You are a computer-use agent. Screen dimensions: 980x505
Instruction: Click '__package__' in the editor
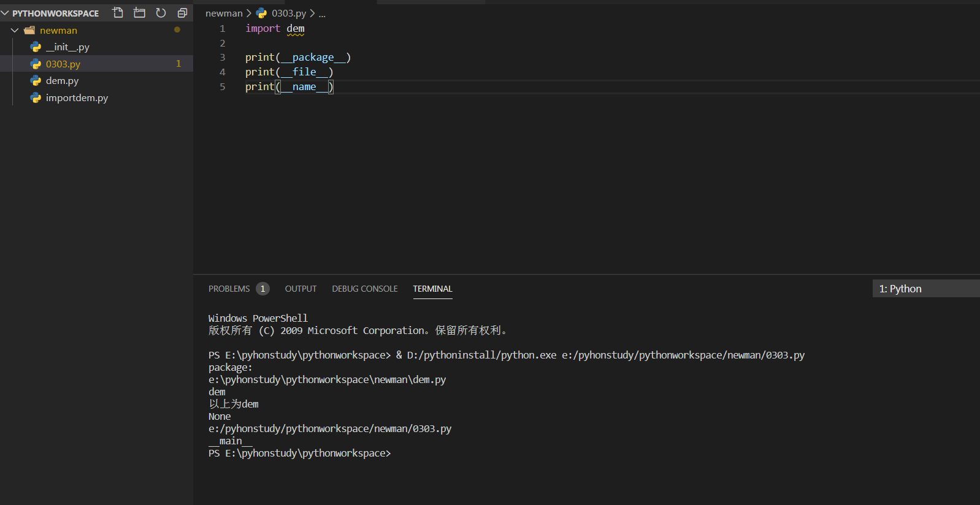[x=313, y=57]
